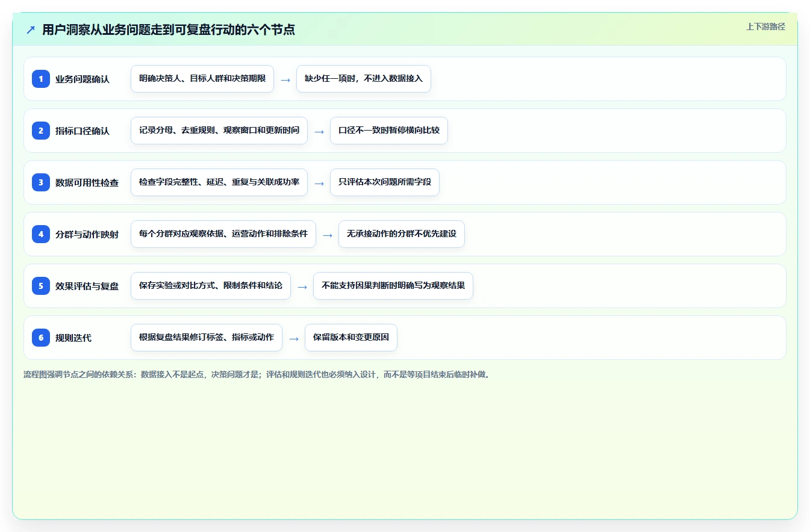
Task: Click the 指标口径确认 step label
Action: coord(83,131)
